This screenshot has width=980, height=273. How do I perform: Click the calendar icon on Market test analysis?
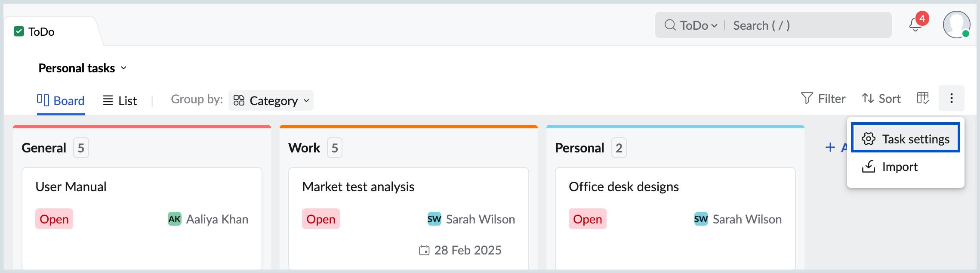[x=424, y=250]
